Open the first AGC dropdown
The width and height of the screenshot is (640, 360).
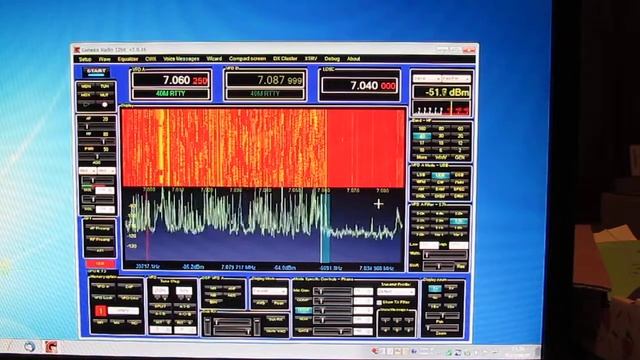pos(87,171)
